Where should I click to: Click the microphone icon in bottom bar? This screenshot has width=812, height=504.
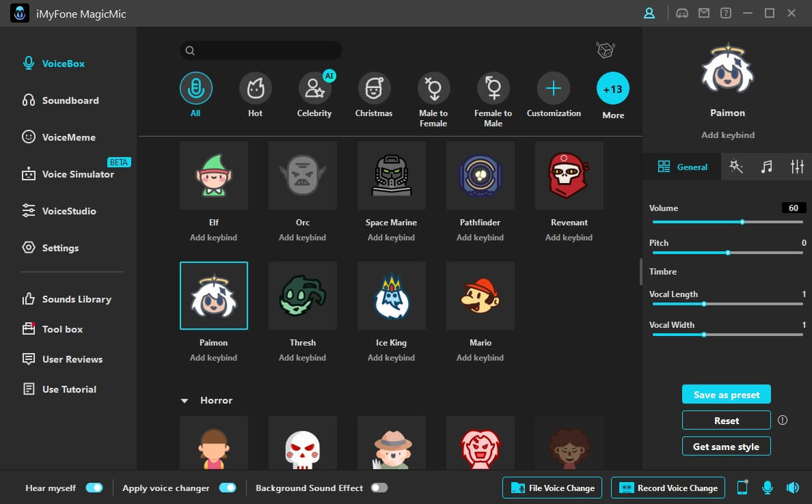tap(768, 488)
